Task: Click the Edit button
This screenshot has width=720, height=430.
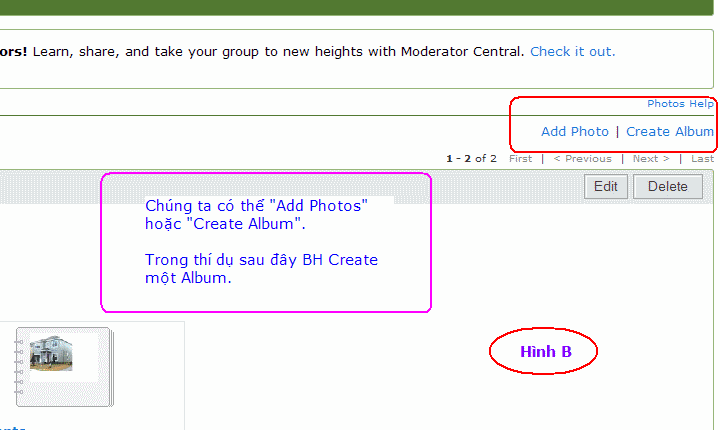Action: pyautogui.click(x=606, y=187)
